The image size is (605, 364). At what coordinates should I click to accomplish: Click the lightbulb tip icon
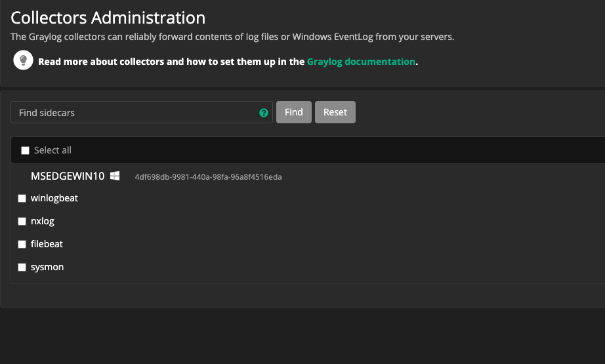click(x=23, y=60)
